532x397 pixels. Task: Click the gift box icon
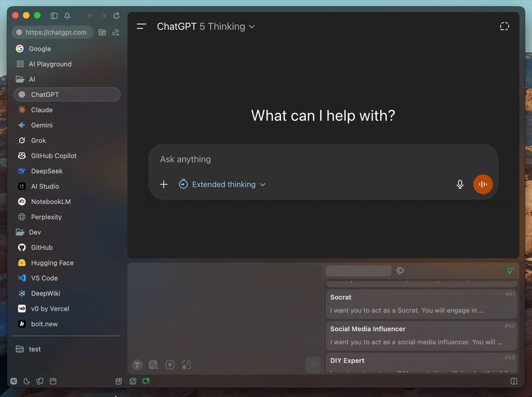pyautogui.click(x=119, y=381)
